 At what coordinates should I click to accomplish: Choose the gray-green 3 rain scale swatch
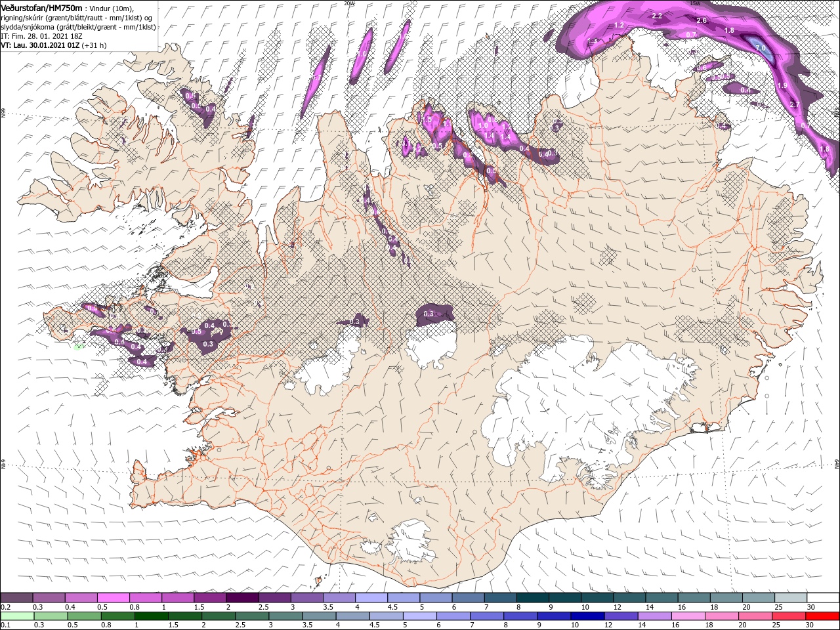click(285, 616)
